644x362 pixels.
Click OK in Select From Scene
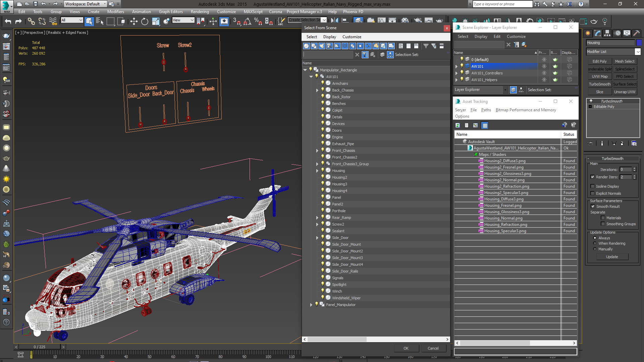[x=406, y=348]
